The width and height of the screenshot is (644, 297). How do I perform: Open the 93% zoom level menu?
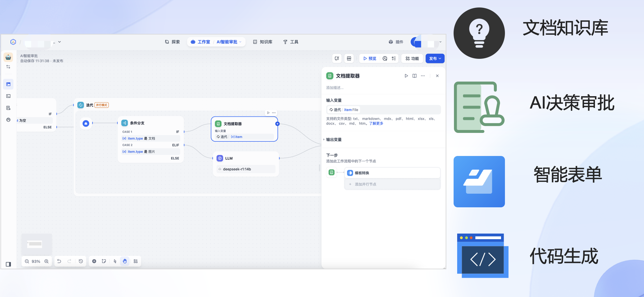click(36, 261)
